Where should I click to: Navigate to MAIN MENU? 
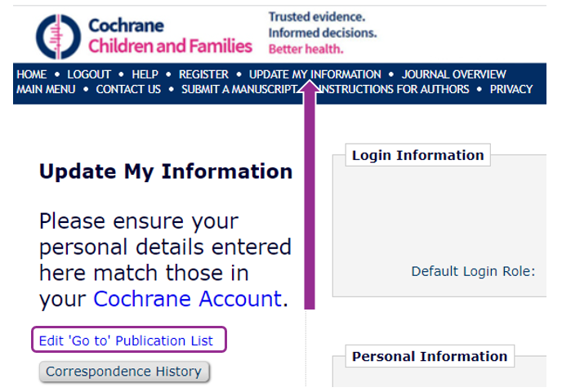click(x=46, y=89)
